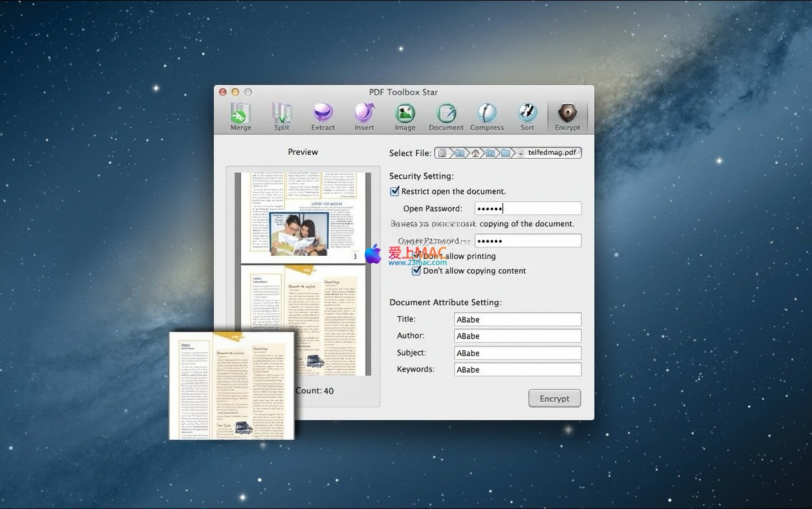Select the home folder in file path
Screen dimensions: 812x509
pos(475,153)
